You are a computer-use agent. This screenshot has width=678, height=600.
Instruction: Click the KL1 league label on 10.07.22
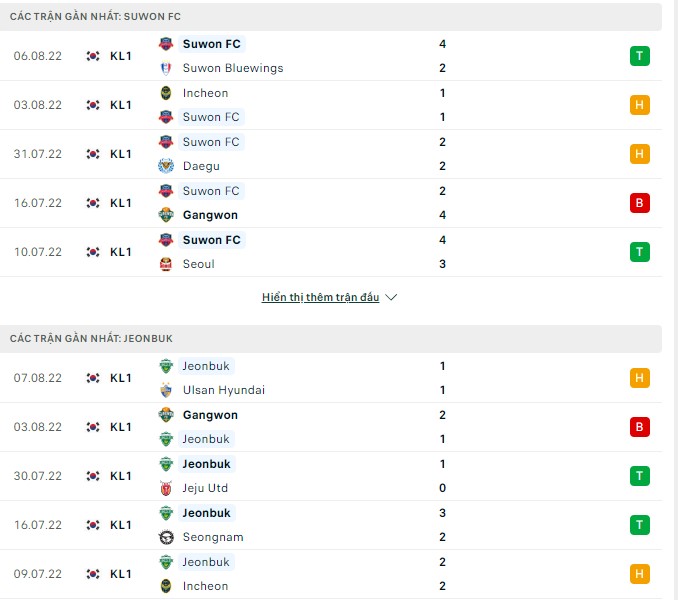click(121, 252)
